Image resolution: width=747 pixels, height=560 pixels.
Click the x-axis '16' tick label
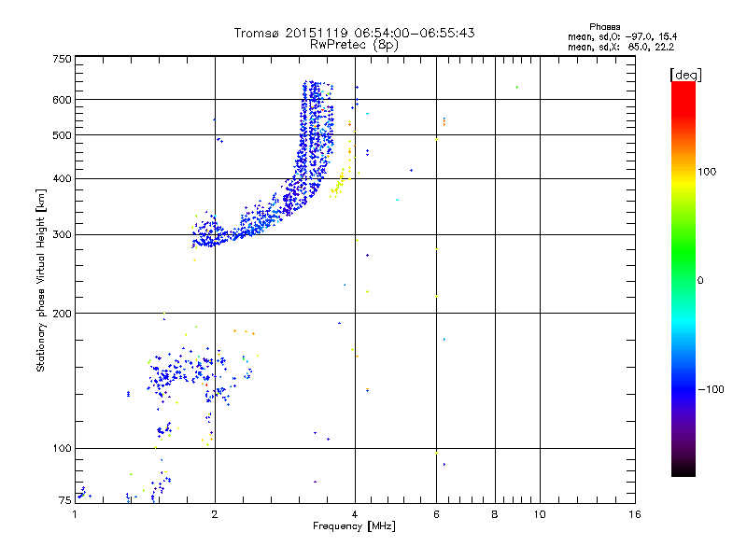635,514
